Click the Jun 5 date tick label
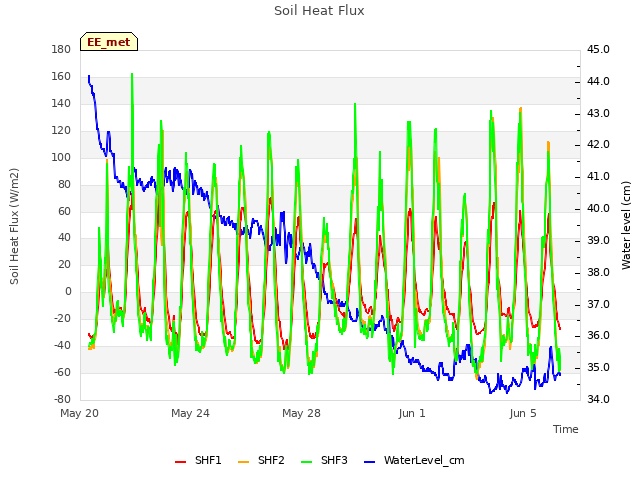Viewport: 640px width, 480px height. point(523,413)
